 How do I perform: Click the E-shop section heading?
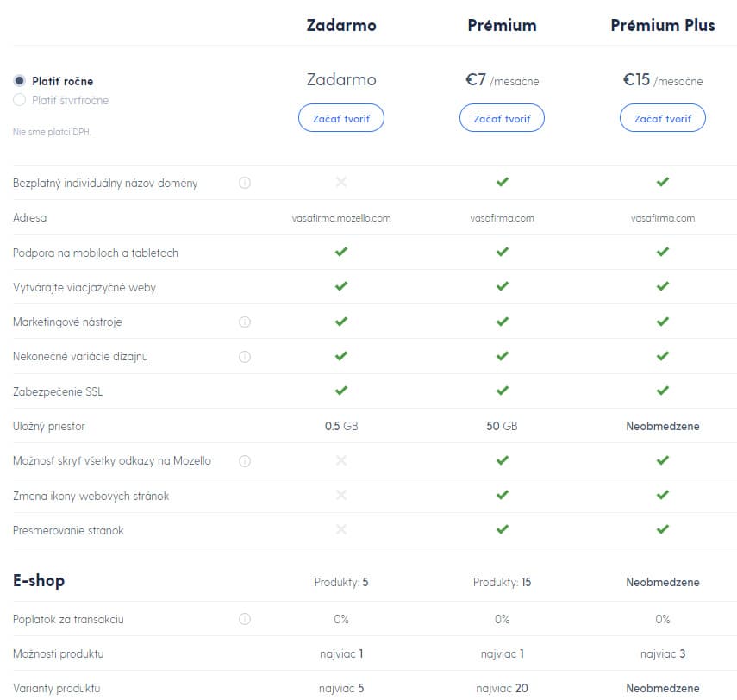click(x=39, y=580)
